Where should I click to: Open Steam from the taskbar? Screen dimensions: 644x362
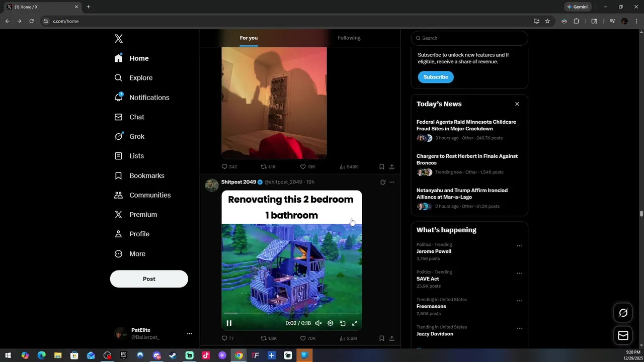point(173,355)
